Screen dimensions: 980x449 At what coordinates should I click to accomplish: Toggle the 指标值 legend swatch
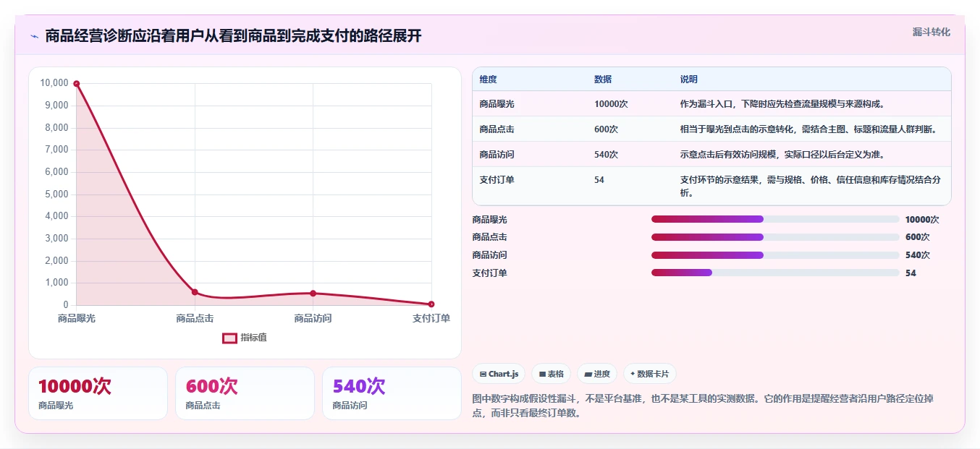229,338
